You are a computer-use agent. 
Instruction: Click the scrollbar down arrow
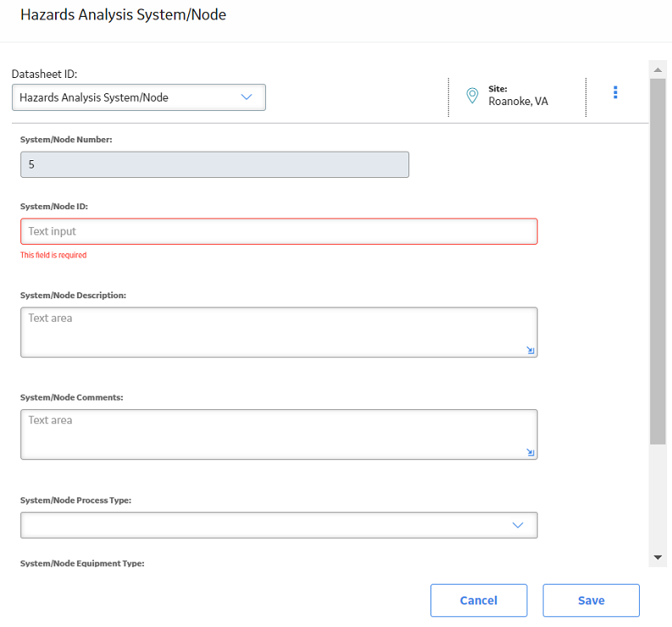click(x=658, y=558)
